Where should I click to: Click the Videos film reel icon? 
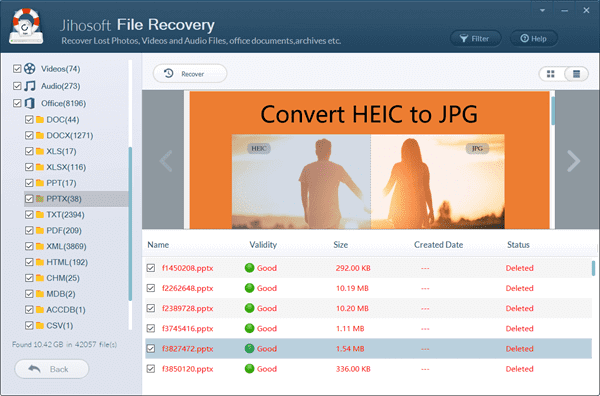pyautogui.click(x=30, y=69)
